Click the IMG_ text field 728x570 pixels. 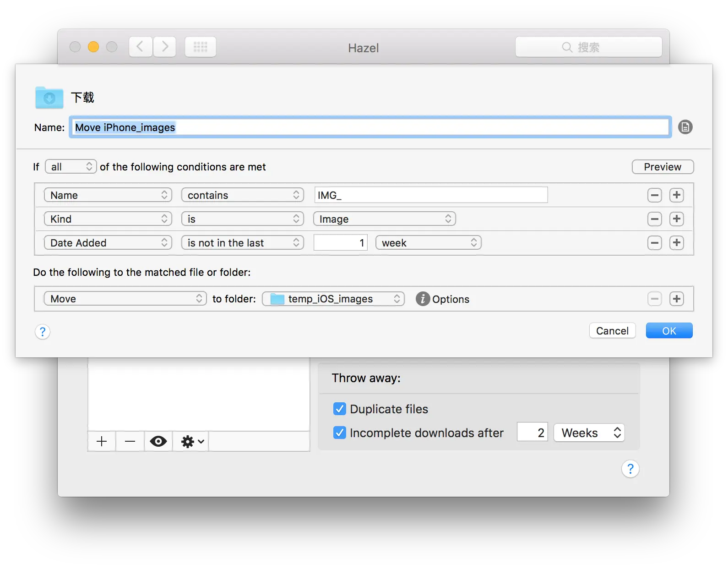(x=431, y=195)
